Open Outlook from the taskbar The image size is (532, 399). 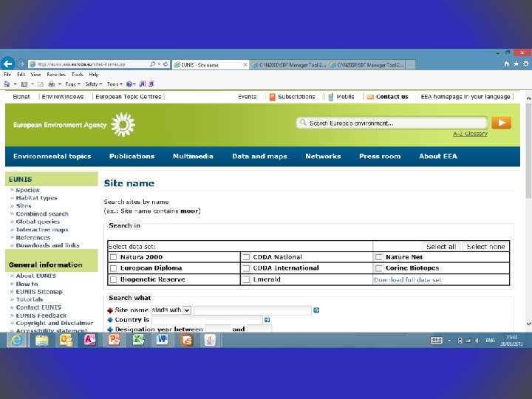[66, 340]
